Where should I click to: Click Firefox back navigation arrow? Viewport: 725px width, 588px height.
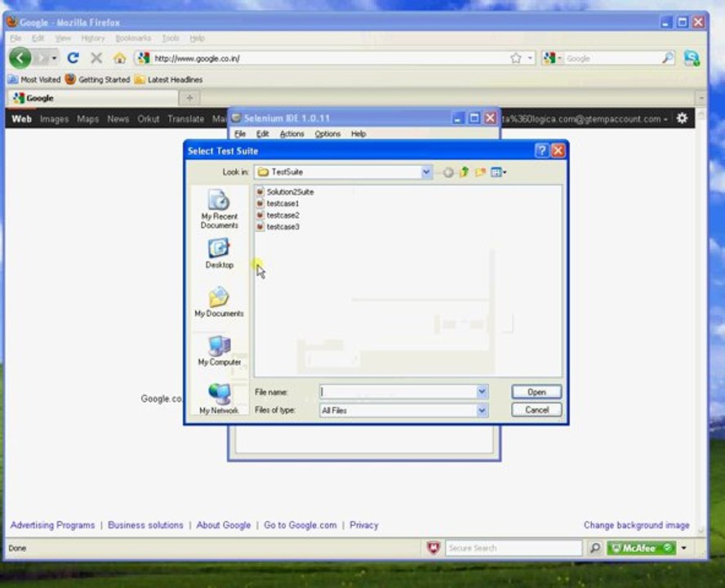click(x=20, y=58)
